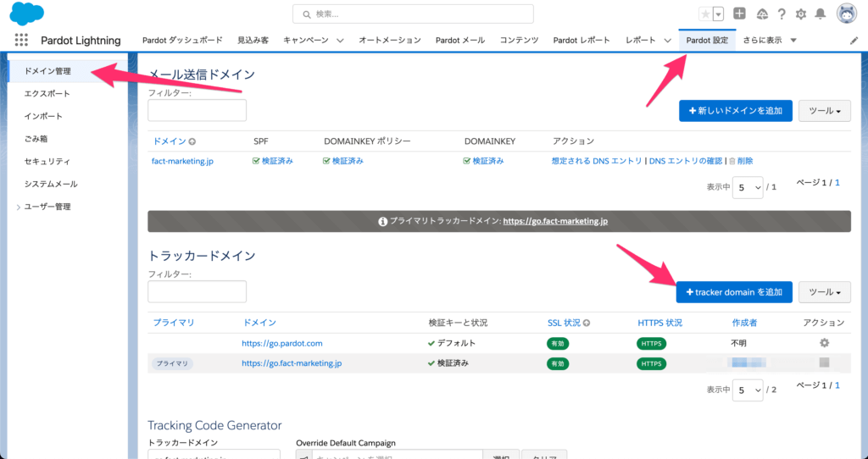This screenshot has height=459, width=868.
Task: Expand the ユーザー管理 sidebar item
Action: 19,207
